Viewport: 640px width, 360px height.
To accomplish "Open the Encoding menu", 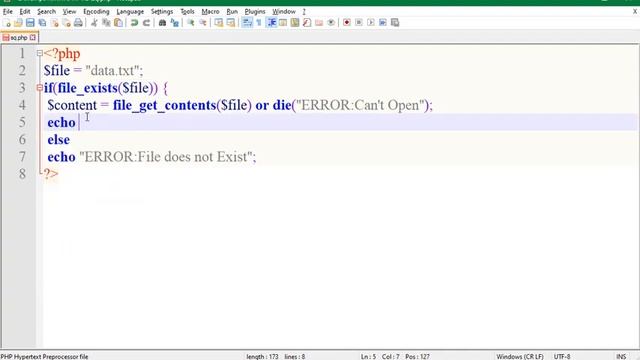I will 96,11.
